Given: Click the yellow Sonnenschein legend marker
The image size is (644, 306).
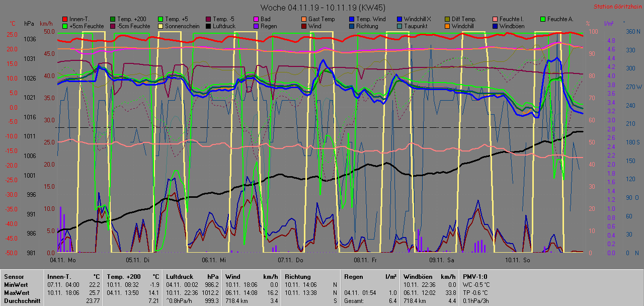Looking at the screenshot, I should point(160,26).
